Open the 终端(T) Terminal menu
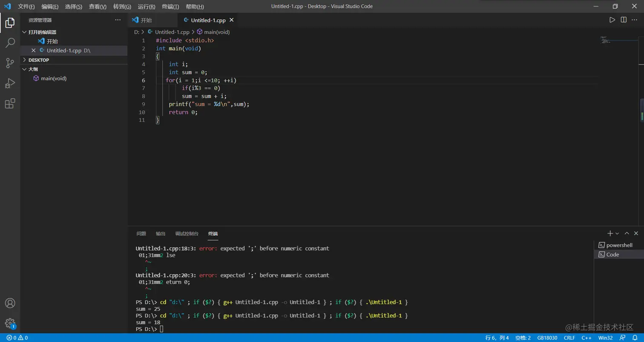Screen dimensions: 644x342 (x=170, y=7)
